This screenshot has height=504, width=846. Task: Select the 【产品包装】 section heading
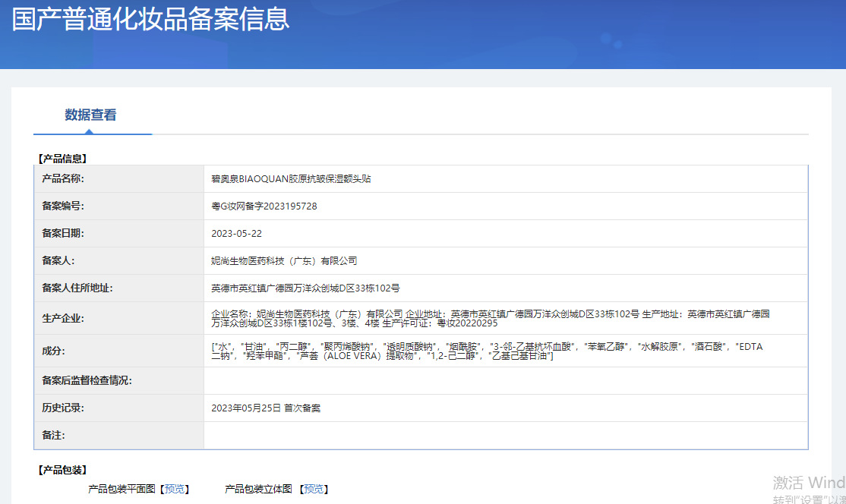(x=62, y=470)
